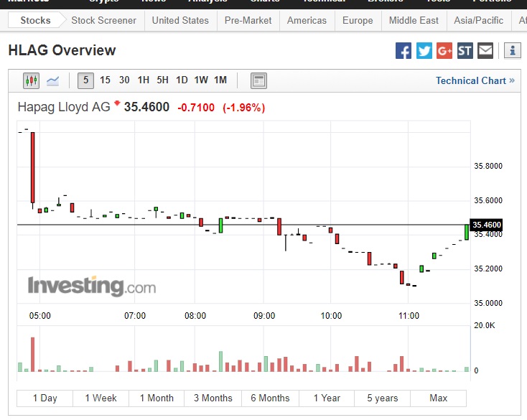The height and width of the screenshot is (420, 527).
Task: Switch to candlestick chart type
Action: tap(32, 80)
